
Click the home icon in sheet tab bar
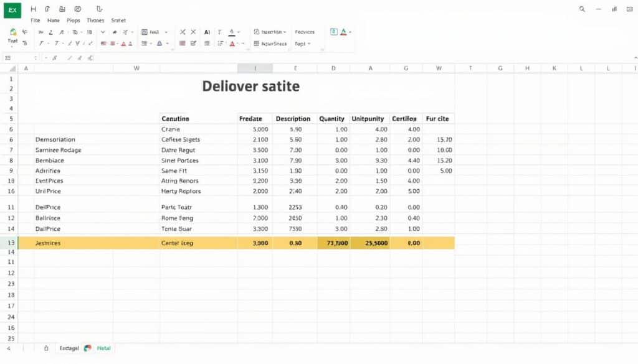[x=46, y=348]
